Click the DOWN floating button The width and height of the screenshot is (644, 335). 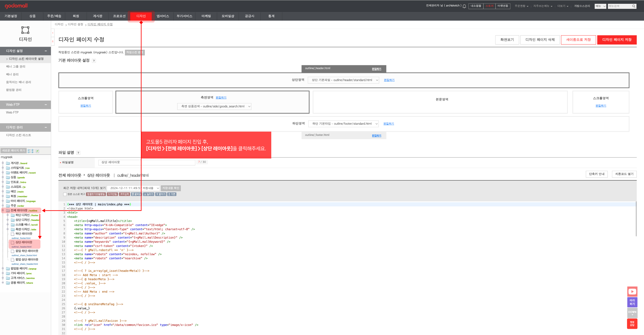tap(632, 313)
